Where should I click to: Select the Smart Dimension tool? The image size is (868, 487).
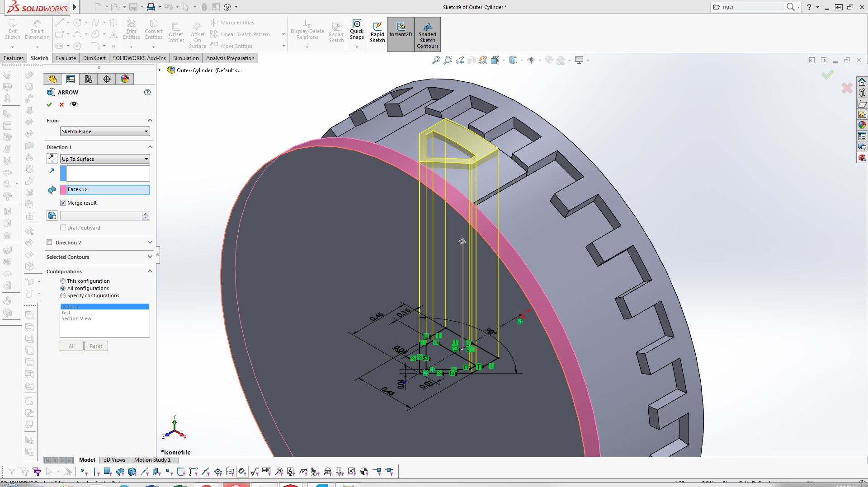[37, 29]
